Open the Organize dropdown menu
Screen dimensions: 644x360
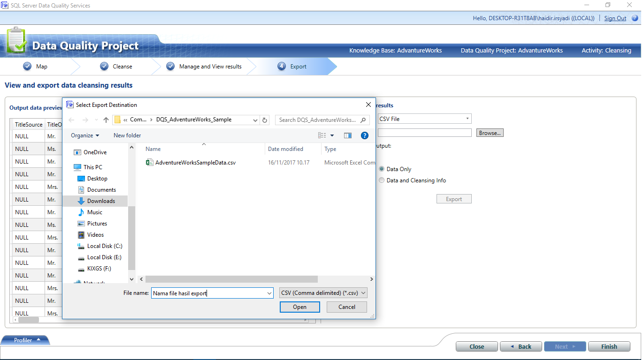point(84,135)
